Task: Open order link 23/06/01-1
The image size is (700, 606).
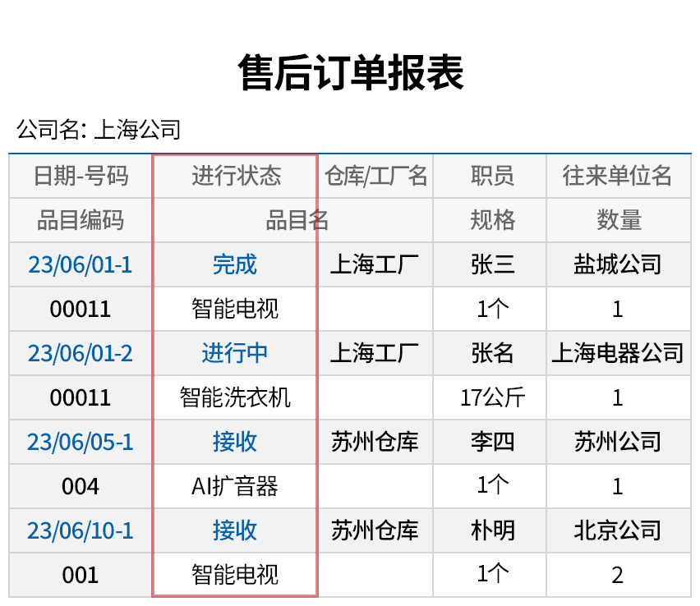Action: [80, 264]
